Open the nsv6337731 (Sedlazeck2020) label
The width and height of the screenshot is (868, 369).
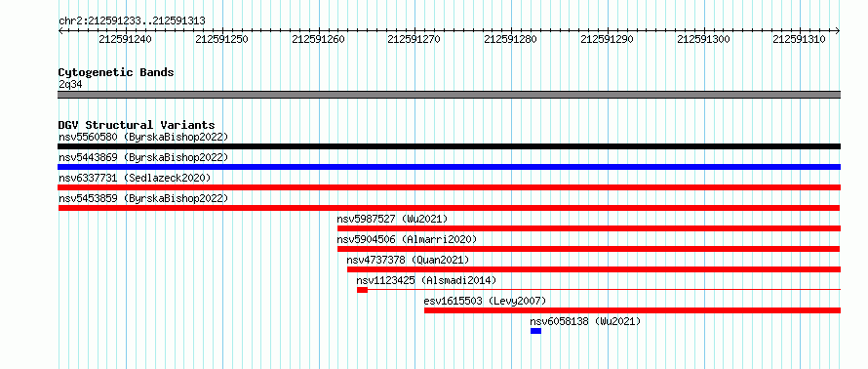tap(135, 178)
